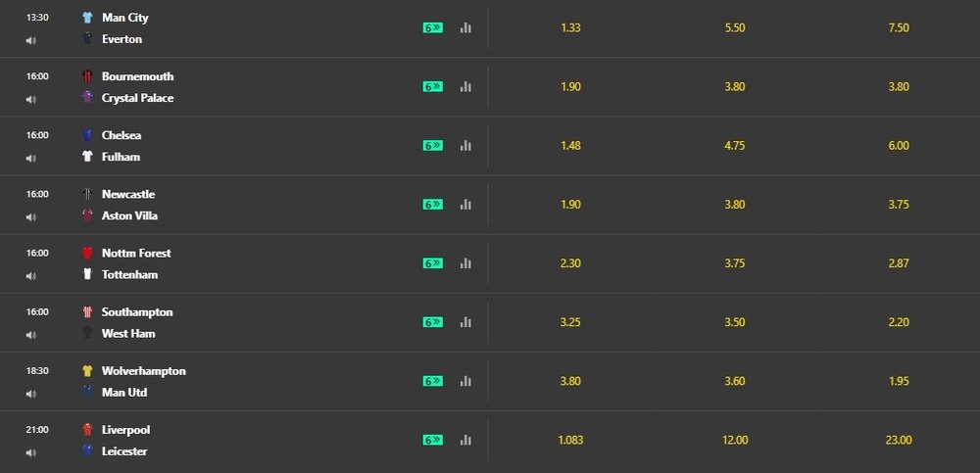Viewport: 980px width, 473px height.
Task: Open stats chart icon for Wolverhampton vs Man Utd
Action: [465, 381]
